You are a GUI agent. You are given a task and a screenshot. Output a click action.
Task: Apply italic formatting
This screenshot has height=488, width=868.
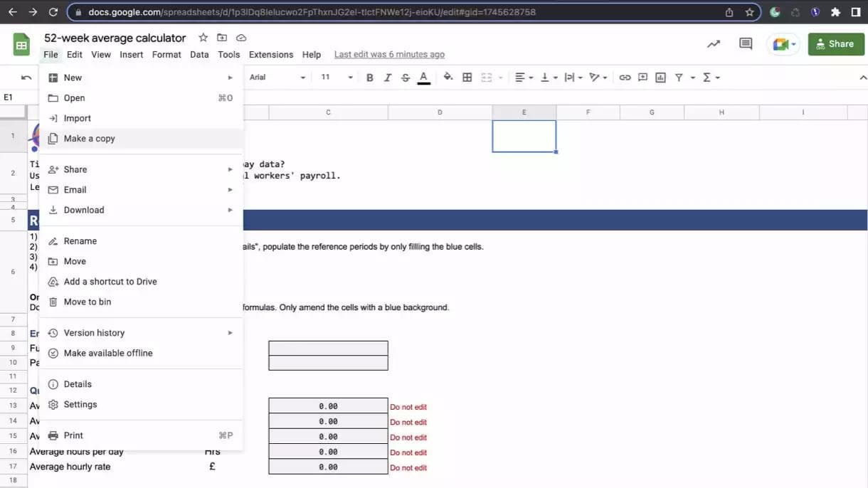[387, 77]
